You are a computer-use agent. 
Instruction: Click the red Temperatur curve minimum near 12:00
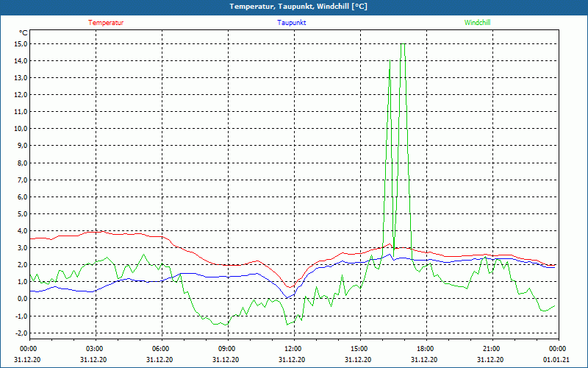[x=290, y=287]
